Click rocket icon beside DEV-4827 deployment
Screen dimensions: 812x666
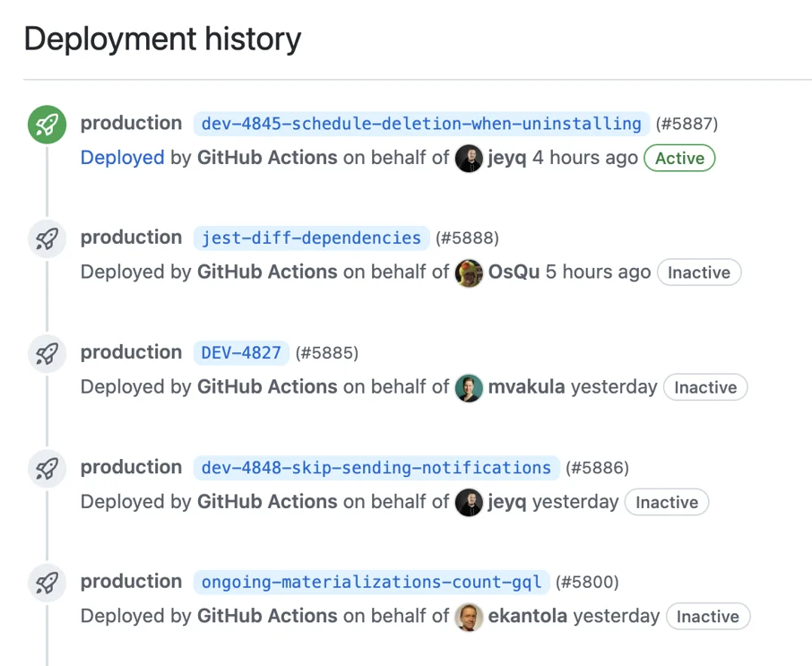click(x=47, y=353)
